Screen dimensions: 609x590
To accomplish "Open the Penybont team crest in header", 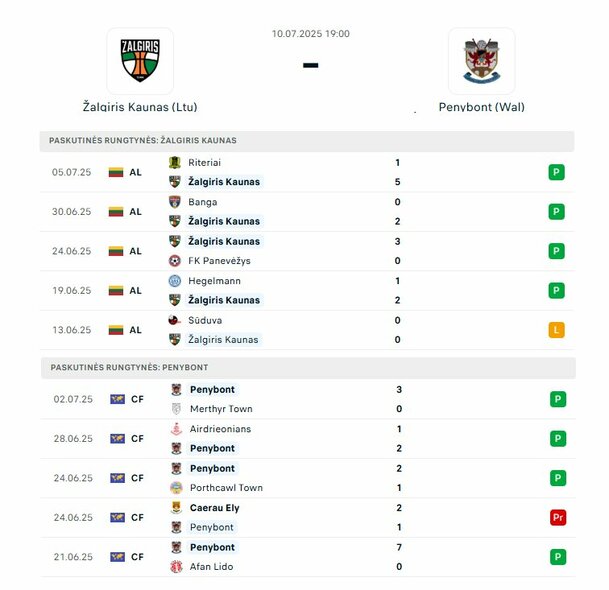I will 482,61.
